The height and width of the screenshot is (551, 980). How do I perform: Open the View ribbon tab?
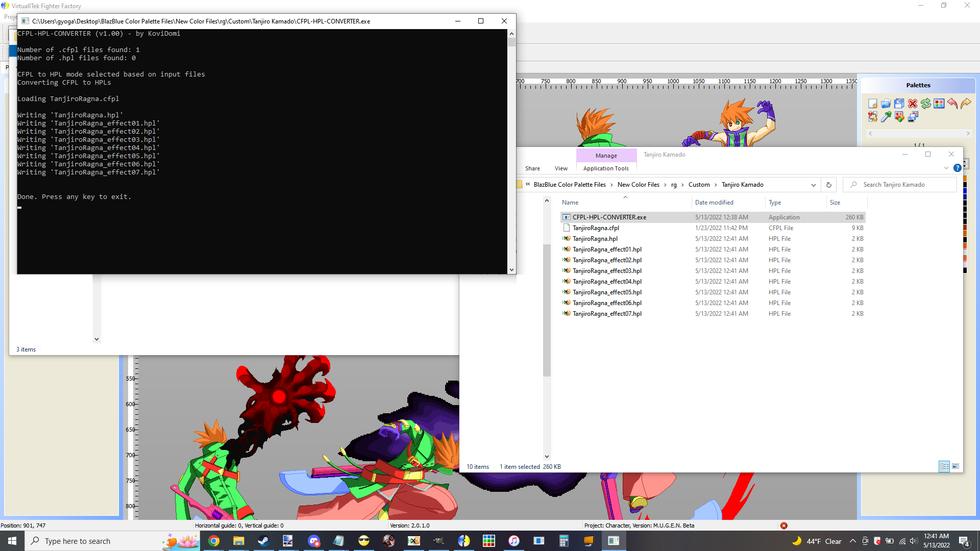(x=561, y=168)
